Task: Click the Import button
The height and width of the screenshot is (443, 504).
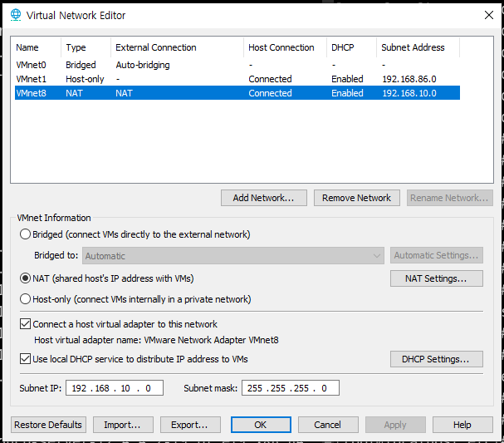Action: pos(123,425)
